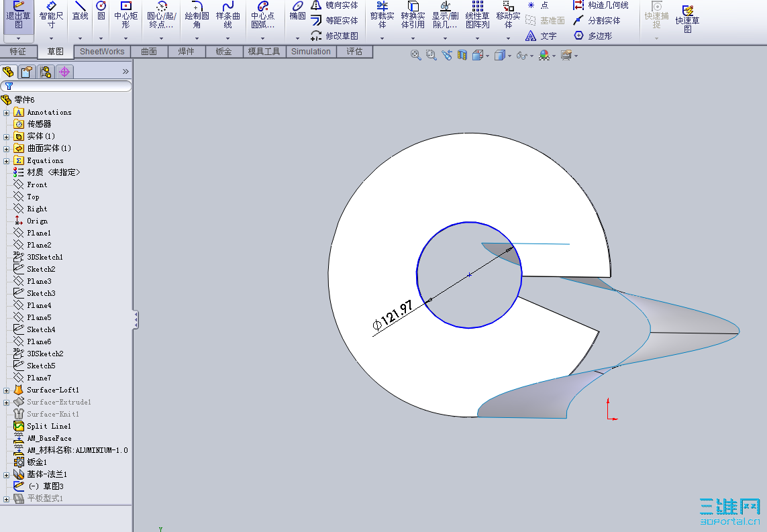Switch to the 特征 (Features) tab
The width and height of the screenshot is (767, 532).
coord(18,52)
